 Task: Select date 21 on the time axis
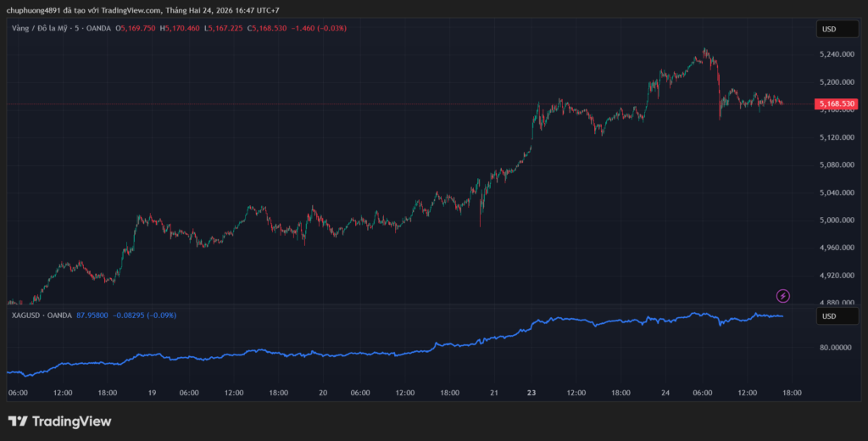[494, 394]
